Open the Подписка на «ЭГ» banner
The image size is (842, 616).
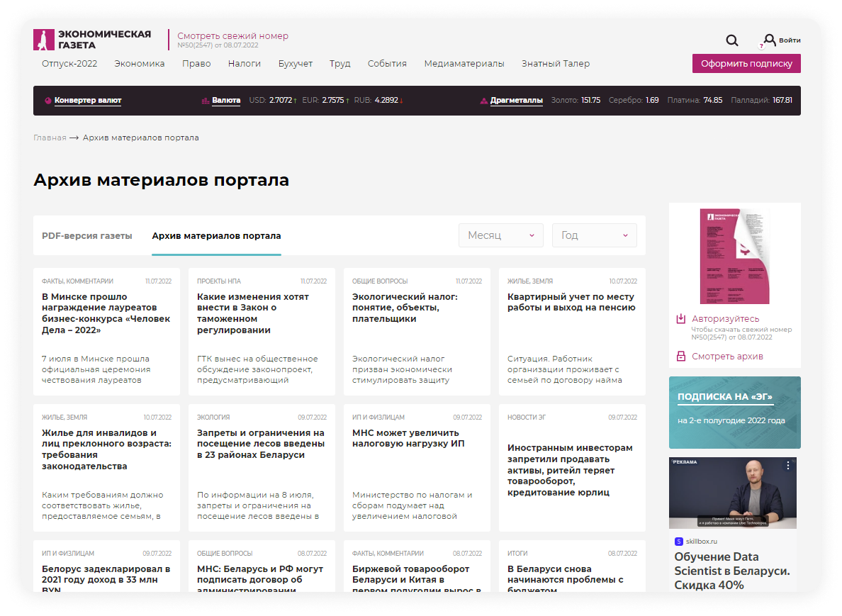click(734, 412)
